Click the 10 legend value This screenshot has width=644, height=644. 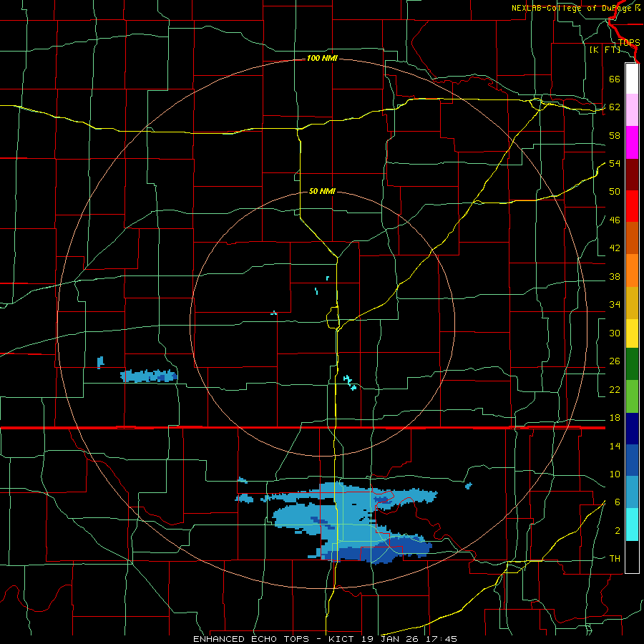[615, 474]
